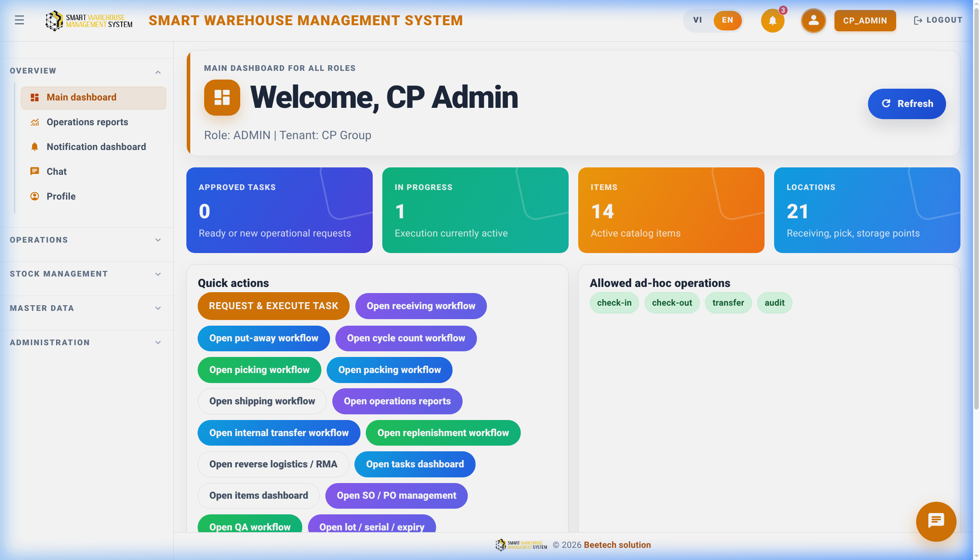The height and width of the screenshot is (560, 980).
Task: Select the EN language option
Action: pos(727,20)
